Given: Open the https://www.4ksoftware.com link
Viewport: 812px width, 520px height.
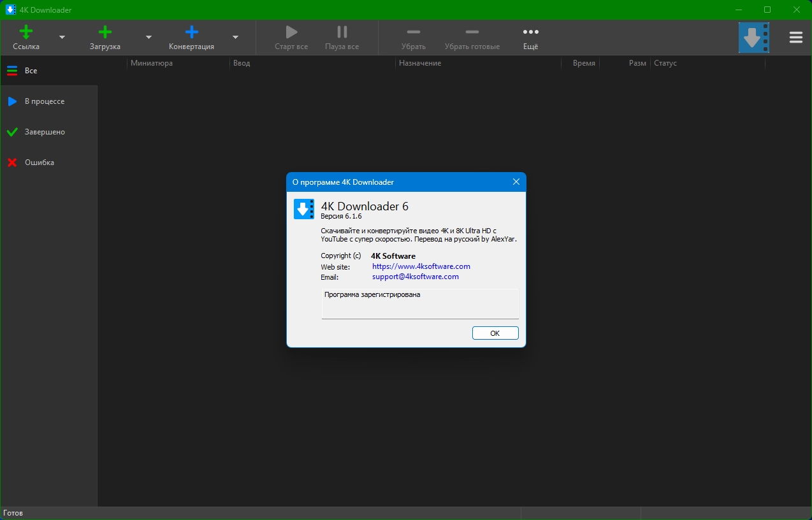Looking at the screenshot, I should point(421,266).
